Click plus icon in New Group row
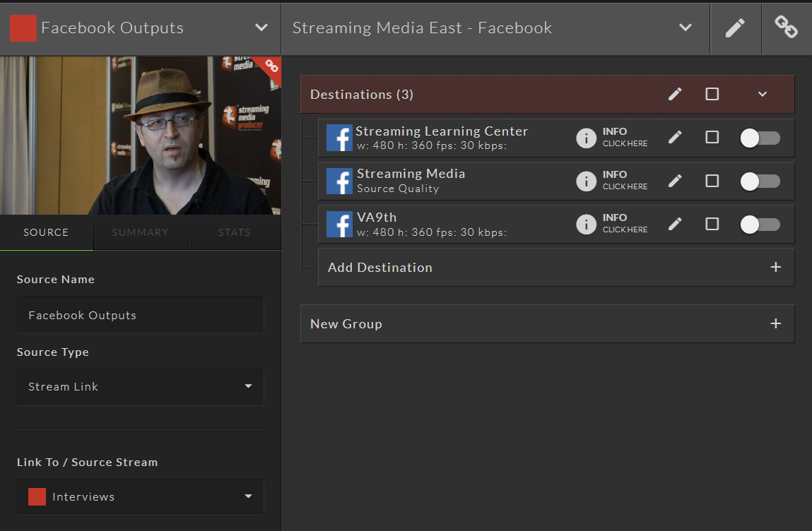The image size is (812, 531). tap(776, 323)
